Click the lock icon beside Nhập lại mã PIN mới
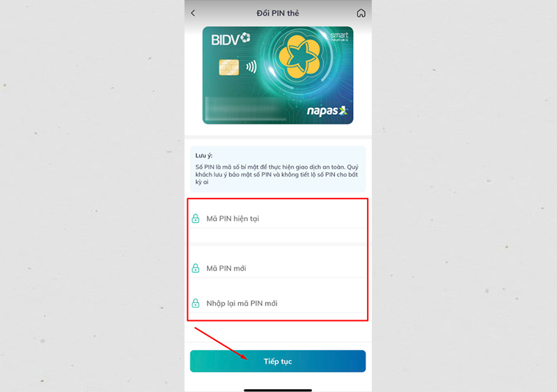 pyautogui.click(x=196, y=303)
